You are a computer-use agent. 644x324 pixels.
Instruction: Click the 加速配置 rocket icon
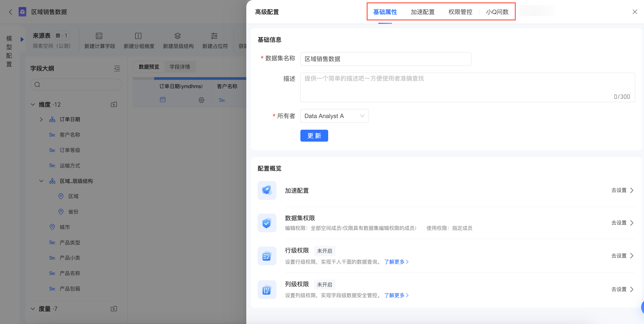tap(267, 190)
